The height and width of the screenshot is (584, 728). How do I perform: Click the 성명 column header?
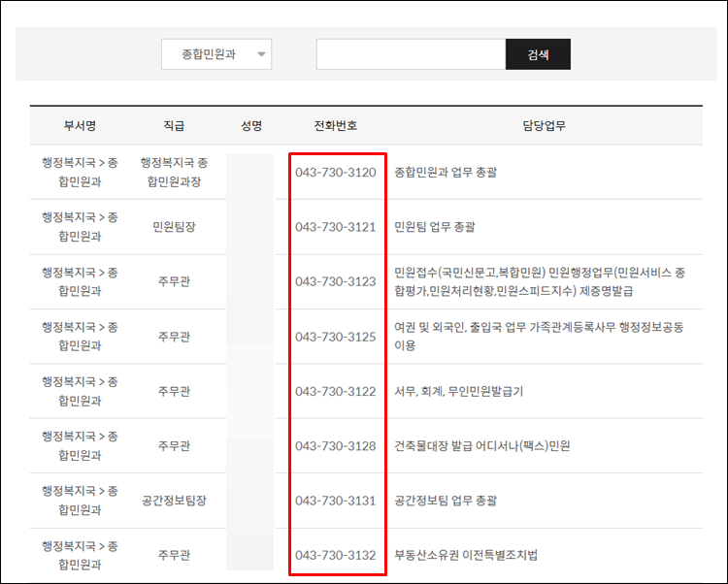tap(251, 126)
